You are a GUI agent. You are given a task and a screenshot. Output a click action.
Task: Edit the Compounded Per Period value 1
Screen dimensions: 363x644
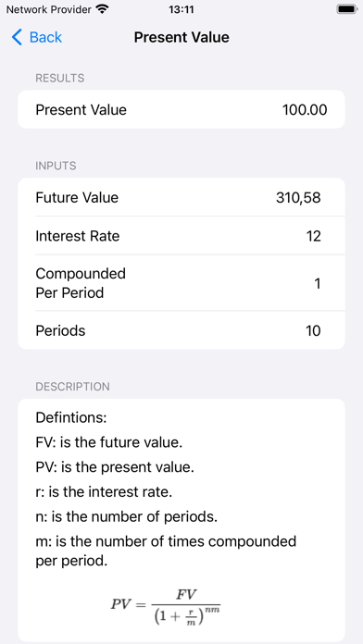pos(318,283)
